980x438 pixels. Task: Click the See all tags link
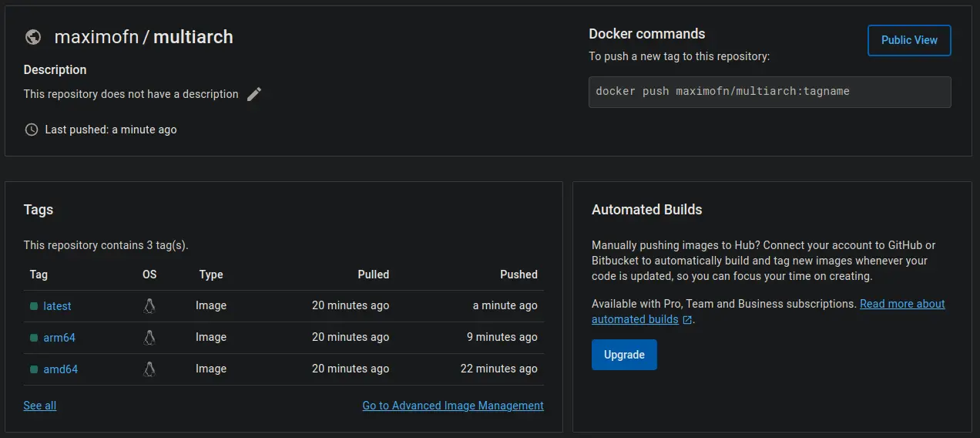coord(40,406)
